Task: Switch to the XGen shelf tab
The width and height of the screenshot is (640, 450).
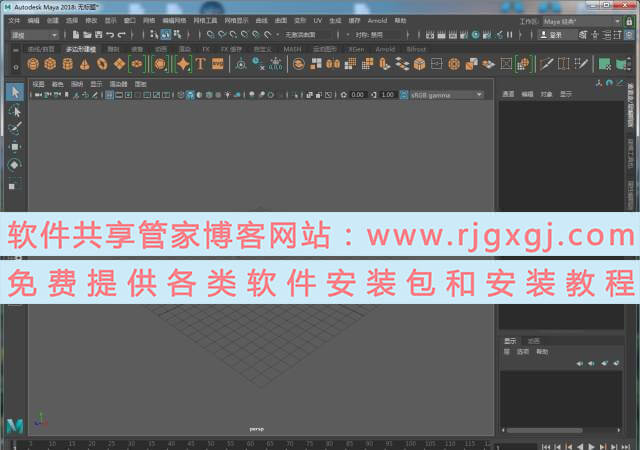Action: pos(356,49)
